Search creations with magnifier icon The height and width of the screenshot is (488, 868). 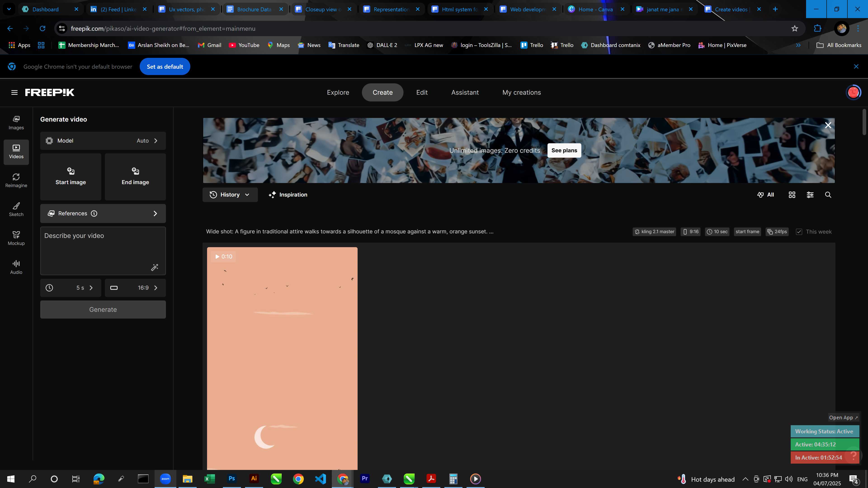(x=828, y=195)
